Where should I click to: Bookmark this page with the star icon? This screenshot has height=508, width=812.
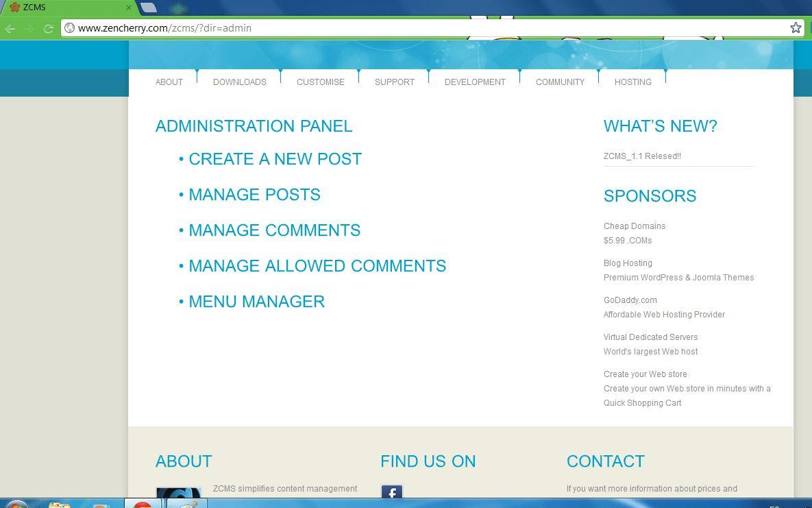796,28
